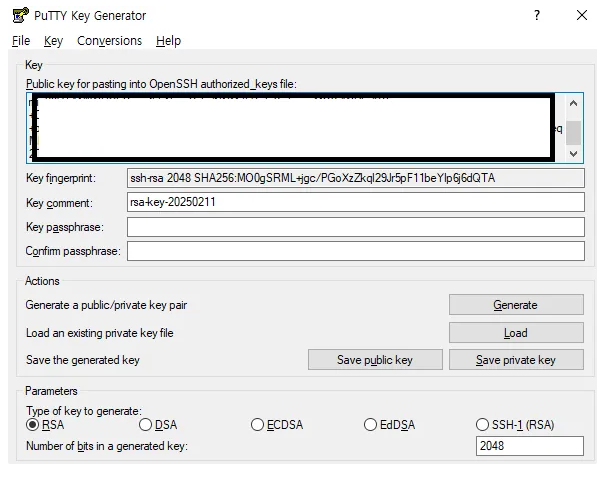Select the DSA key type
The height and width of the screenshot is (478, 611).
point(158,424)
